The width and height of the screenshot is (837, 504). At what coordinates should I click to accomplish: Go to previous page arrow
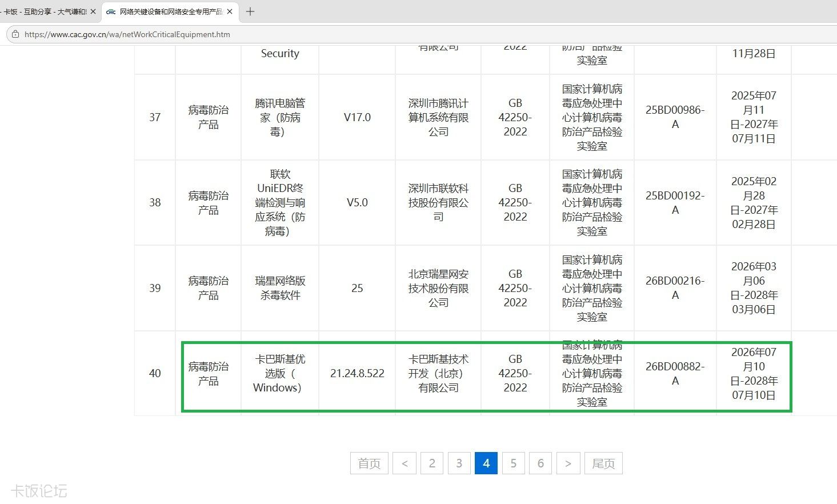tap(405, 463)
